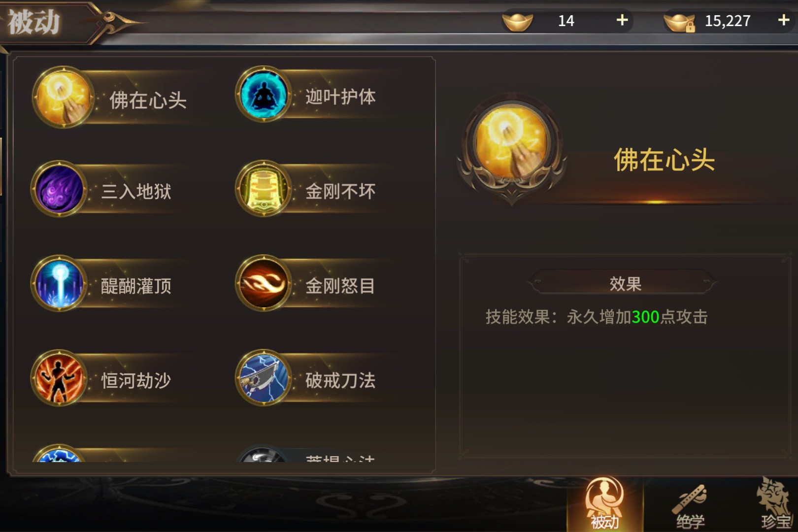
Task: Add bound ingots with the plus next to 15,227
Action: click(784, 20)
